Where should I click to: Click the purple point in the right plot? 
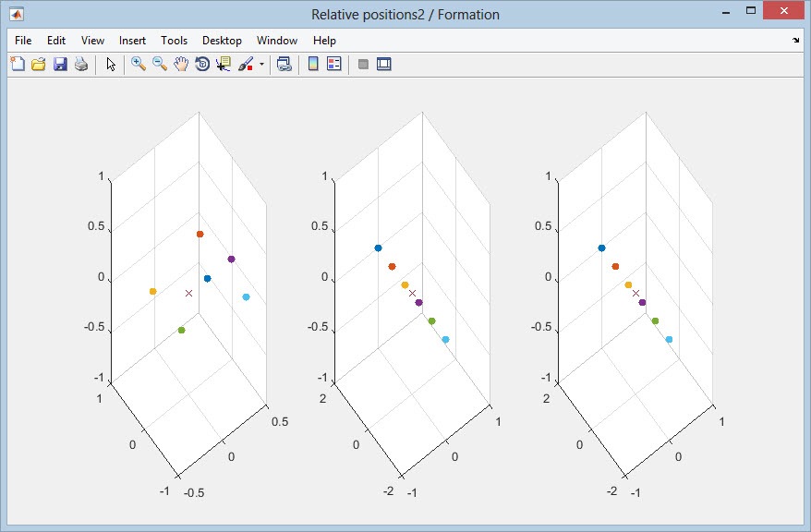coord(642,302)
